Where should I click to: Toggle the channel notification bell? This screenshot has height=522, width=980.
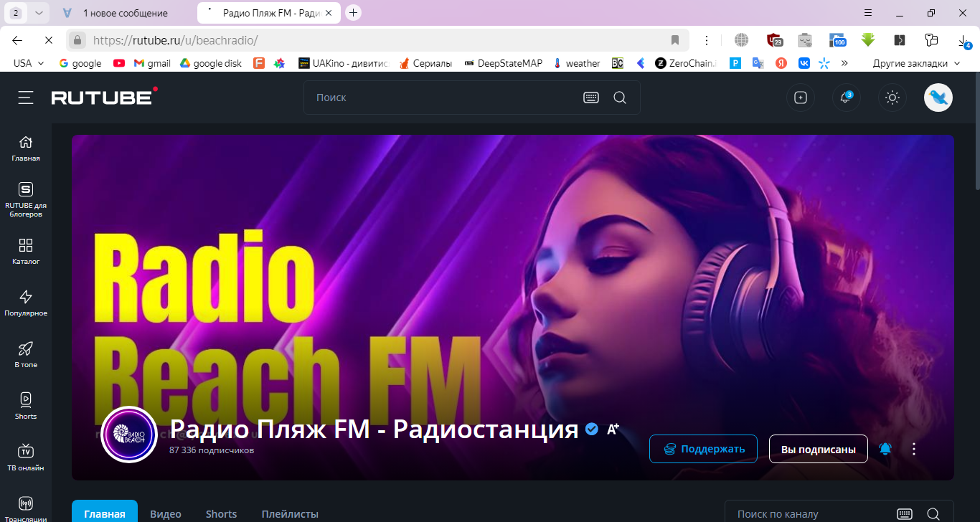click(885, 449)
